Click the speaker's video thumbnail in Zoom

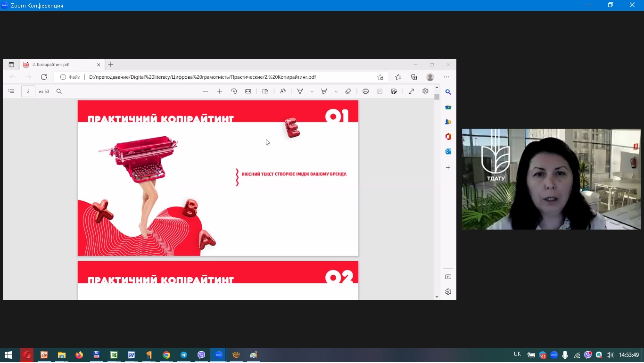click(551, 179)
